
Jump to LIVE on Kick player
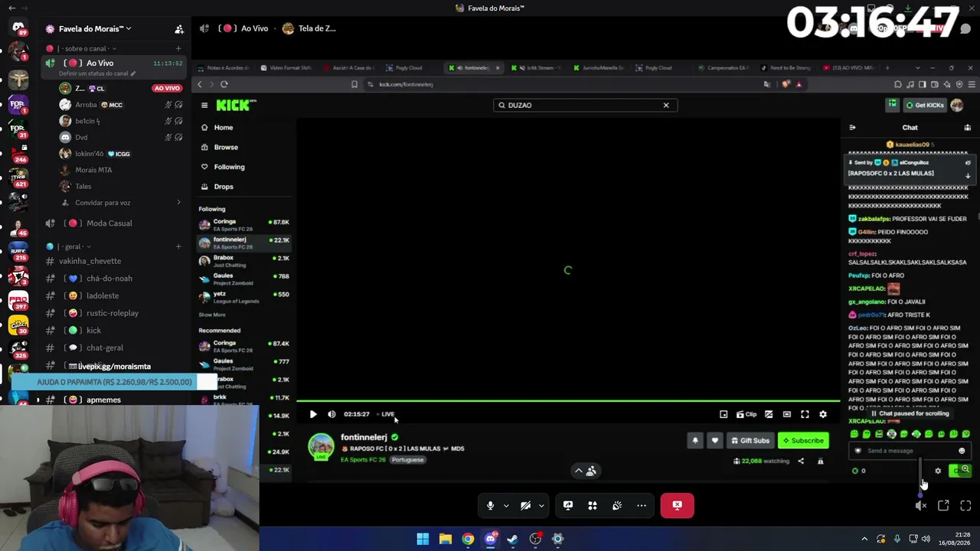point(387,415)
